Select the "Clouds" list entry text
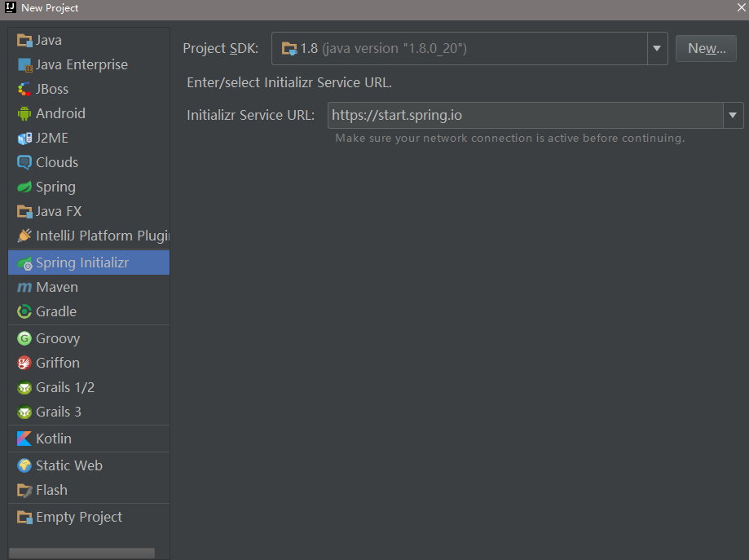Screen dimensions: 749x560 [x=57, y=162]
